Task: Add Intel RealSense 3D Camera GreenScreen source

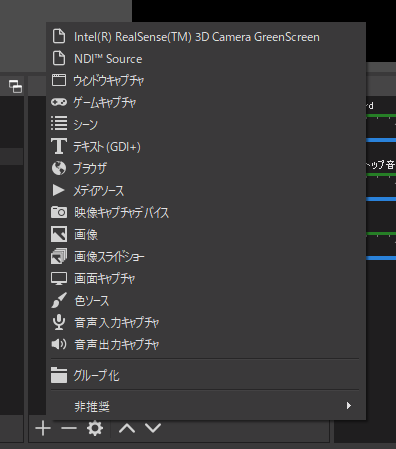Action: [x=206, y=37]
